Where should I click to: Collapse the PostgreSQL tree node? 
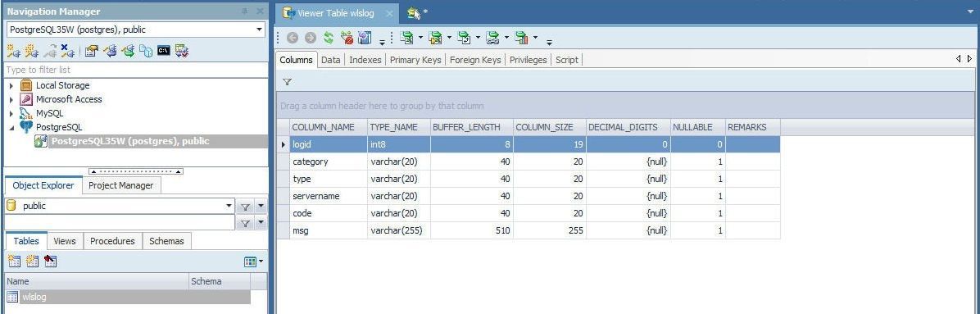coord(11,128)
